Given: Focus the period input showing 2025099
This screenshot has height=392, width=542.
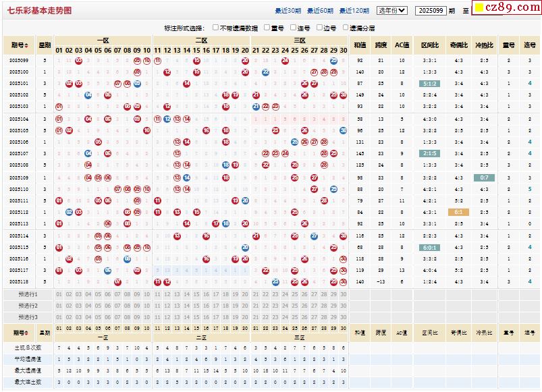Looking at the screenshot, I should (x=430, y=11).
